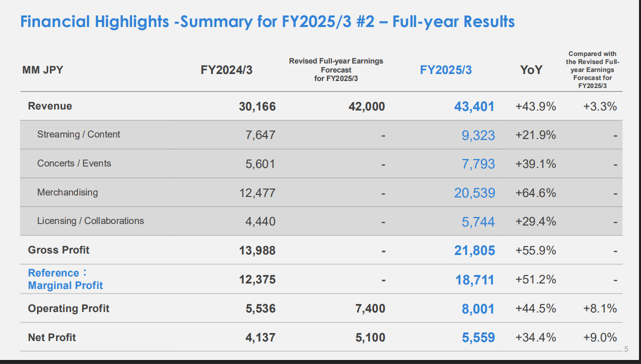Viewport: 641px width, 364px height.
Task: Click Concerts YoY value +39.1%
Action: pos(535,164)
